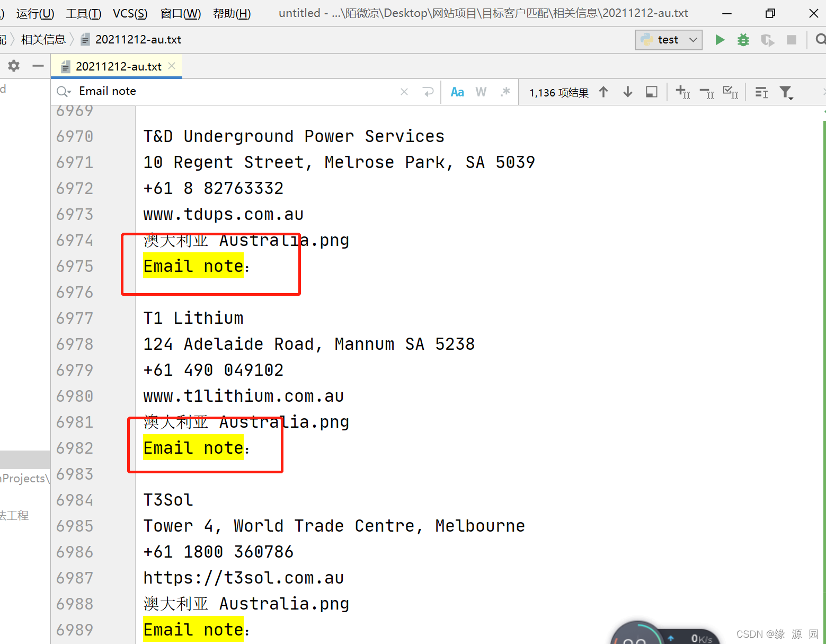Click the stop process square icon
This screenshot has height=644, width=826.
[x=792, y=40]
